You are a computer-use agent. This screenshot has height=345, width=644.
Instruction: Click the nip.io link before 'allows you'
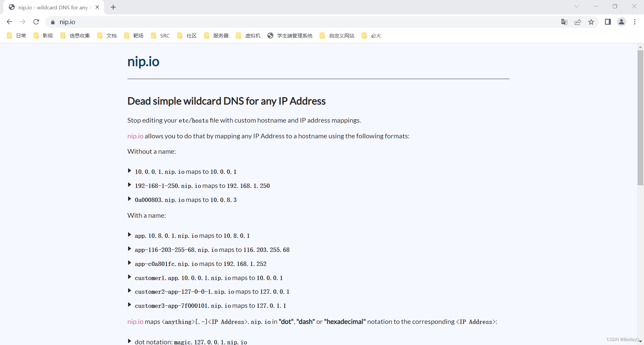135,136
